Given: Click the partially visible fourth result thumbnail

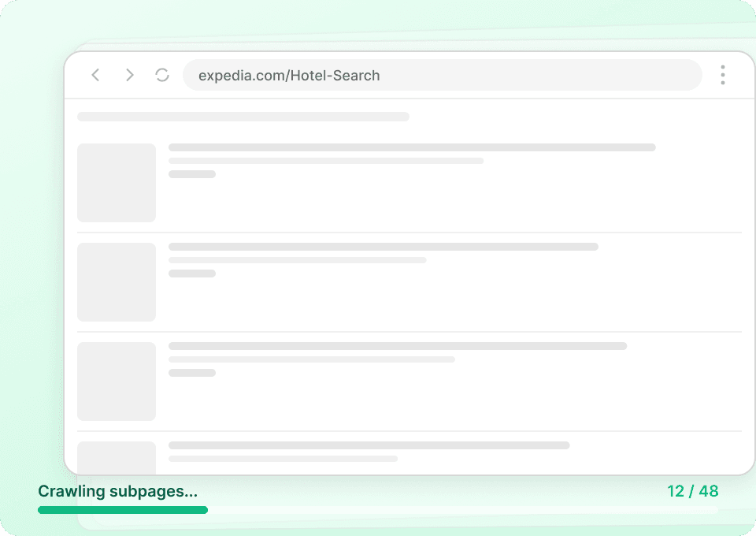Looking at the screenshot, I should pyautogui.click(x=117, y=458).
